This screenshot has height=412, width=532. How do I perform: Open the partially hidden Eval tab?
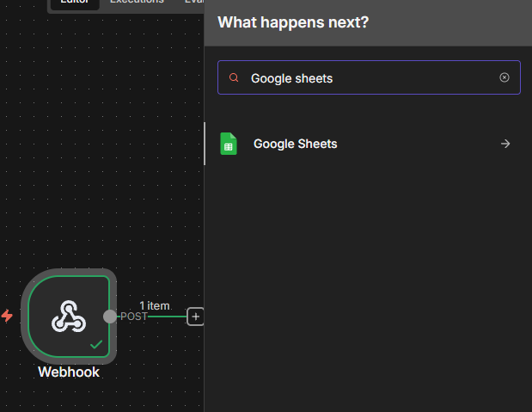pyautogui.click(x=193, y=3)
